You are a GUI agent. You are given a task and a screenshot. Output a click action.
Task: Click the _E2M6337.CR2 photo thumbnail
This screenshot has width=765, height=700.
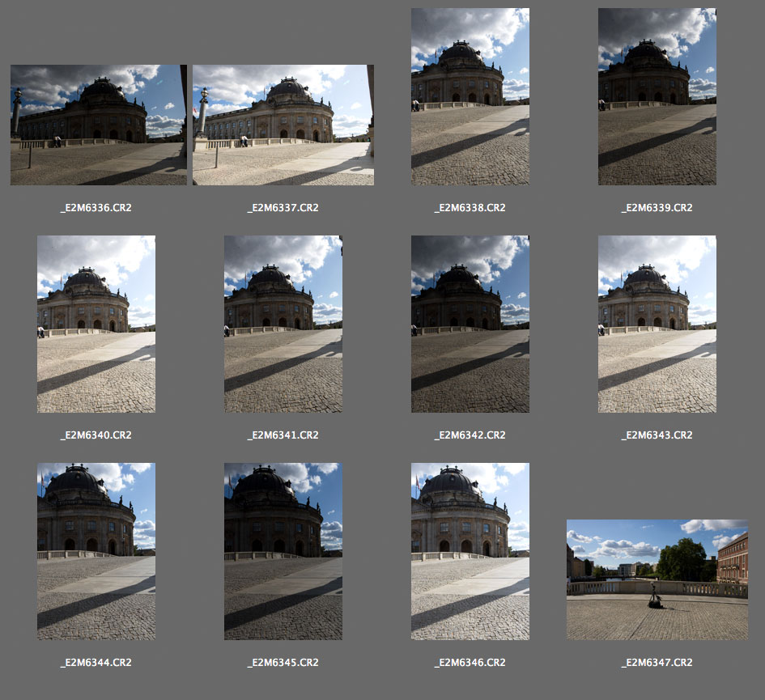[283, 125]
